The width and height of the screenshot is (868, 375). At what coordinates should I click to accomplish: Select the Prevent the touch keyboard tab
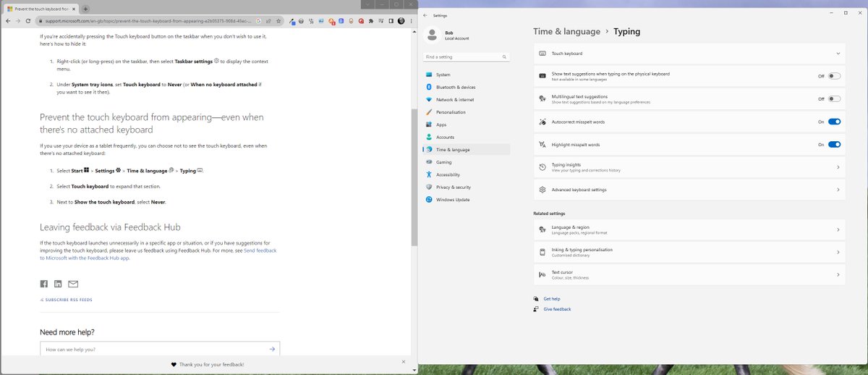tap(41, 8)
